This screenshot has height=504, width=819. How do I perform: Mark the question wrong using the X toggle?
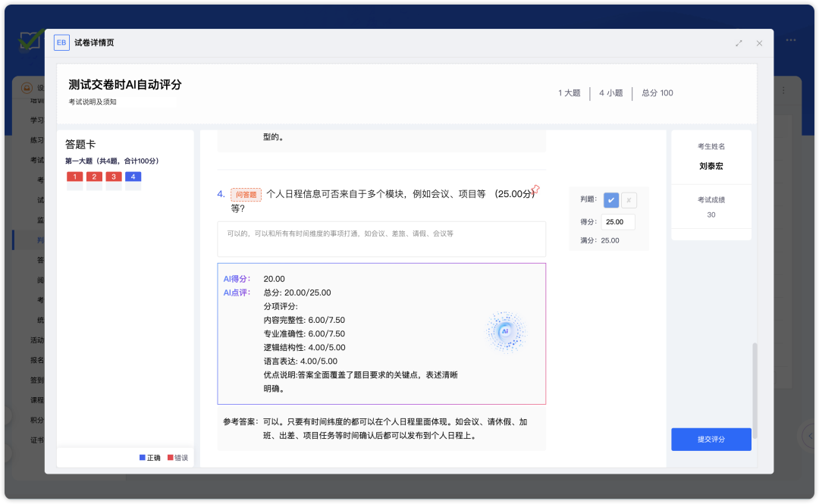tap(629, 200)
